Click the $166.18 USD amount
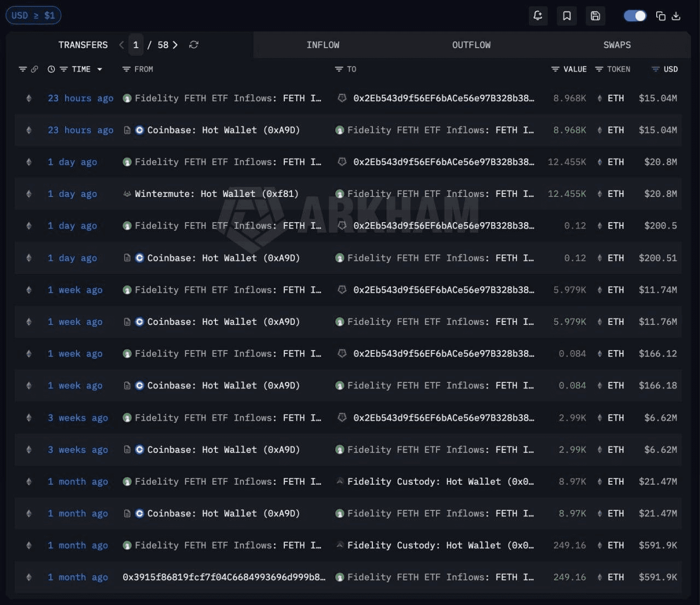Image resolution: width=700 pixels, height=605 pixels. click(658, 386)
